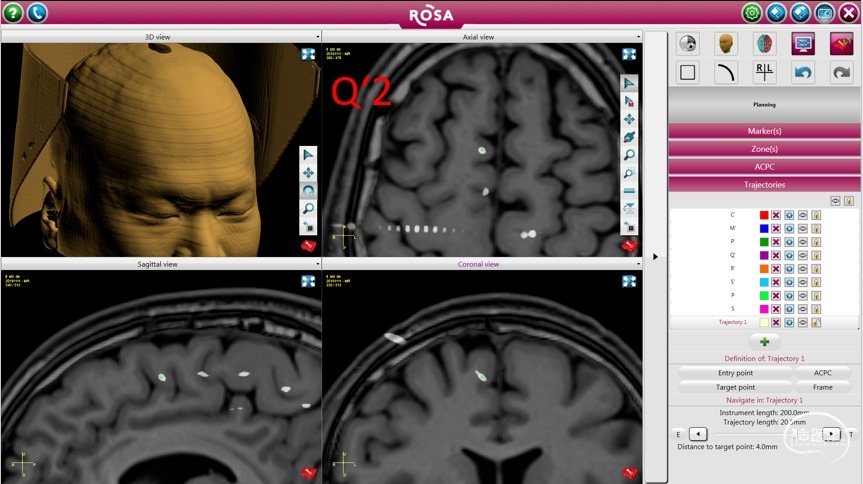863x484 pixels.
Task: Click the phone support icon
Action: point(37,13)
